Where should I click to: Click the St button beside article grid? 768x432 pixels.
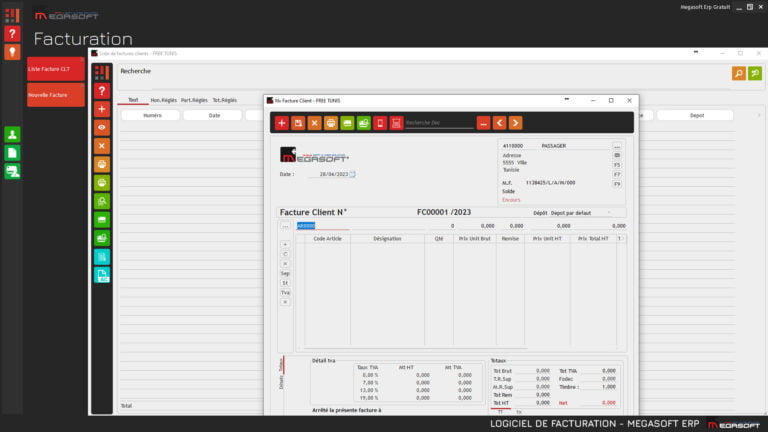[285, 283]
